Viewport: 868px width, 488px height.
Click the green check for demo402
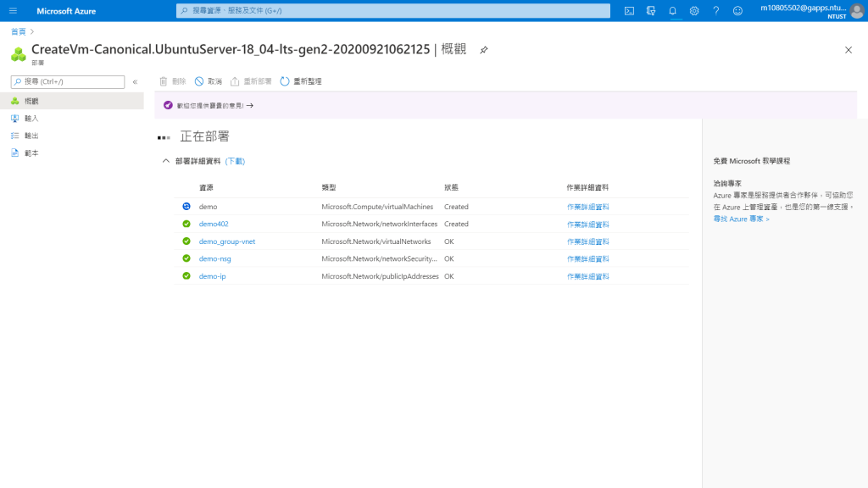186,224
